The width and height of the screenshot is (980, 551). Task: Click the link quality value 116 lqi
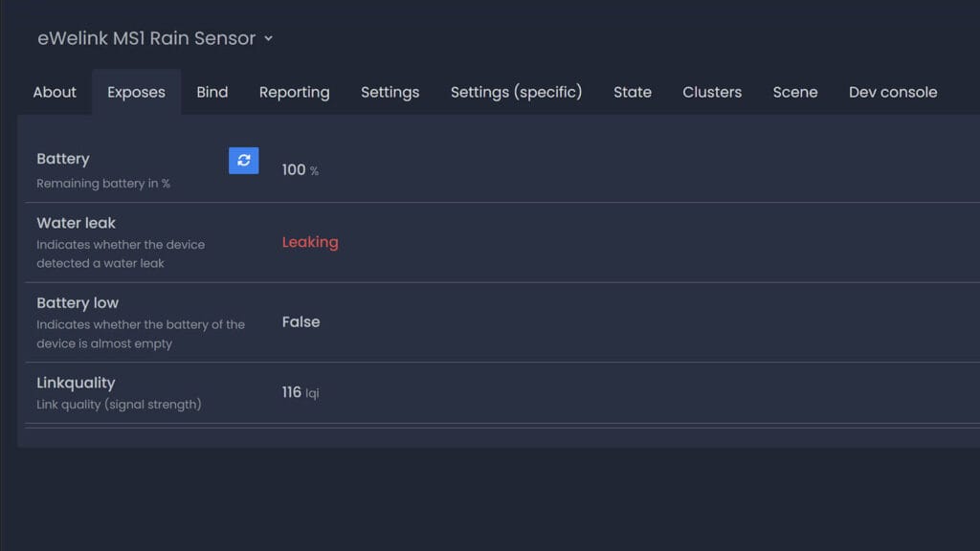point(300,392)
